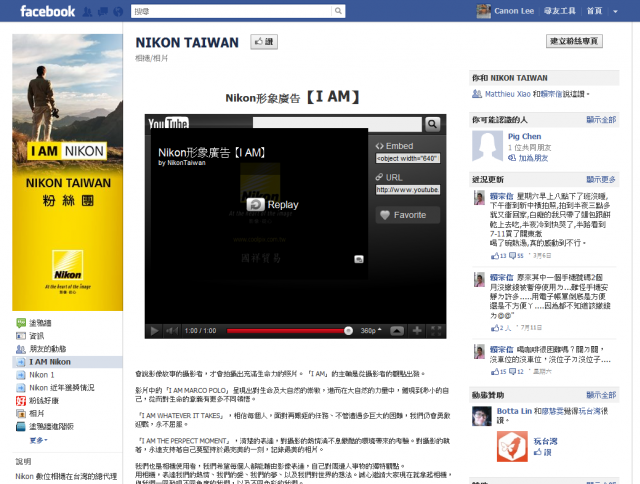This screenshot has height=484, width=640.
Task: Open the wall tab with green chat icon
Action: click(x=34, y=323)
